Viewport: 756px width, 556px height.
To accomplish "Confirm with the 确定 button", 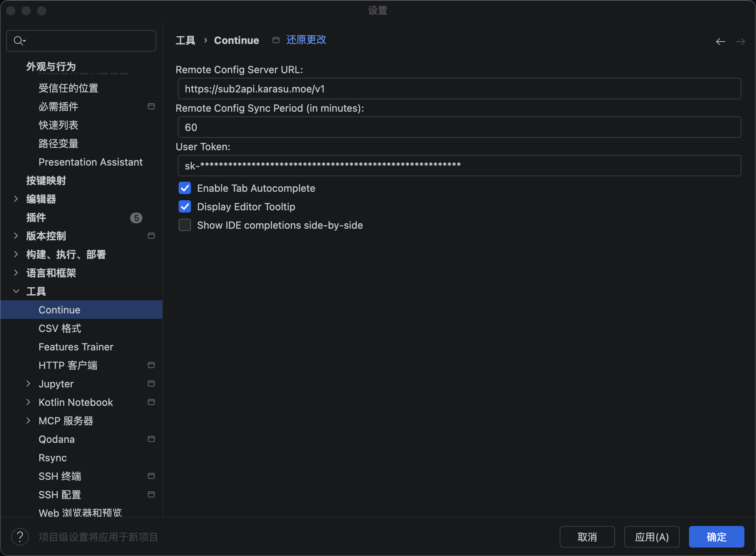I will pos(716,537).
